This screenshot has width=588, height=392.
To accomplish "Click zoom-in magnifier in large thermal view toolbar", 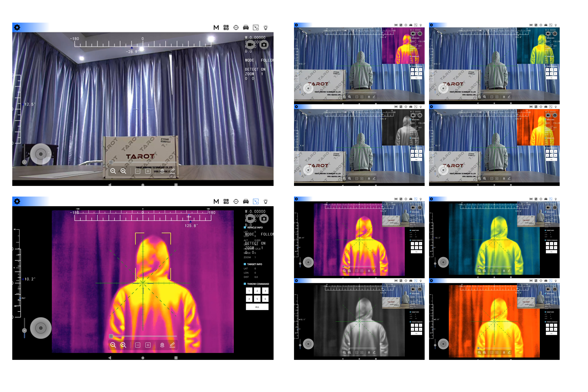I will pyautogui.click(x=123, y=345).
